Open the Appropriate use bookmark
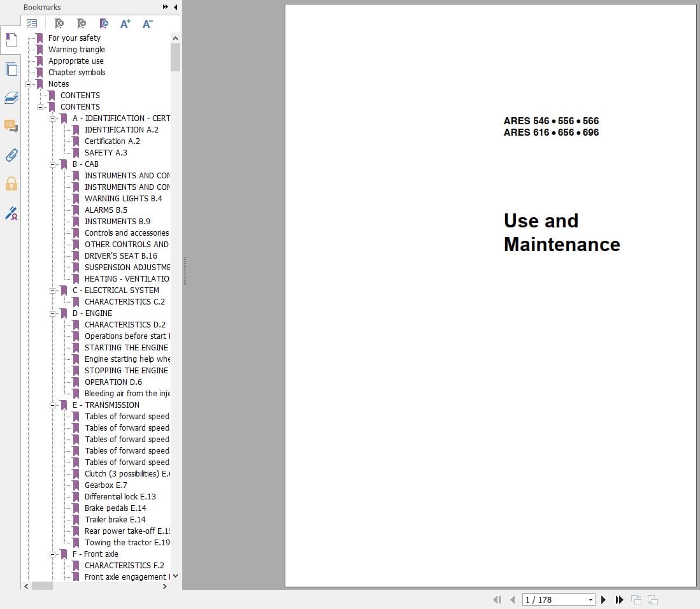Screen dimensions: 700x609 [x=76, y=61]
